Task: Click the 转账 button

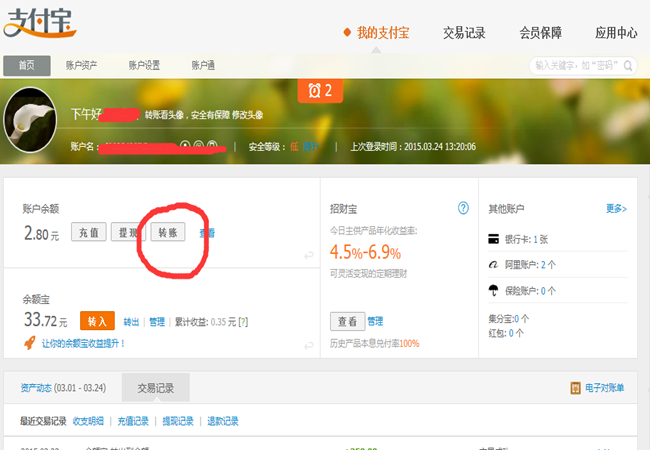Action: (x=168, y=232)
